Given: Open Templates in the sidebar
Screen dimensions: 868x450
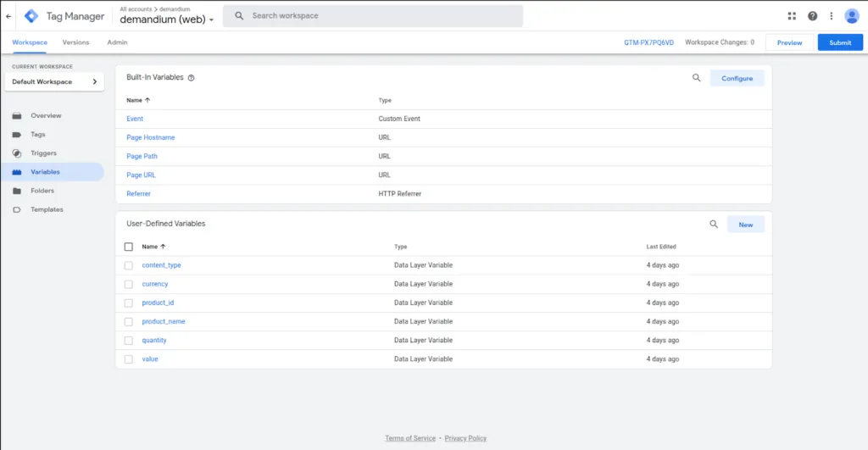Looking at the screenshot, I should [47, 210].
